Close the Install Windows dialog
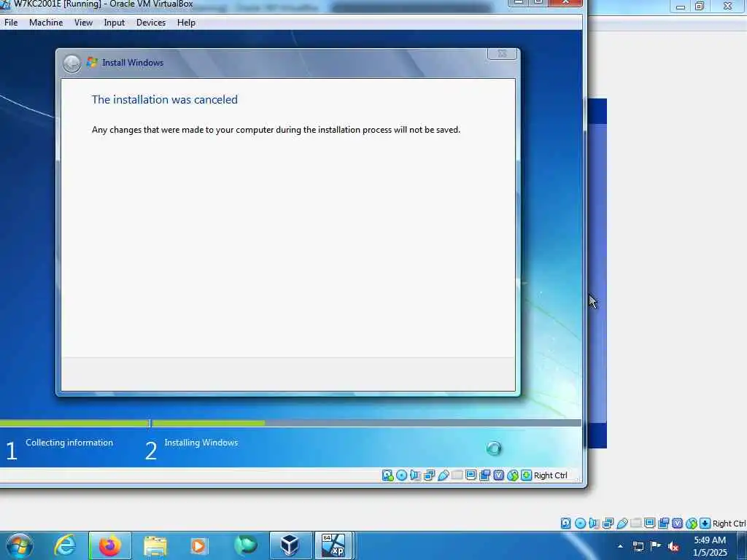 [x=502, y=54]
